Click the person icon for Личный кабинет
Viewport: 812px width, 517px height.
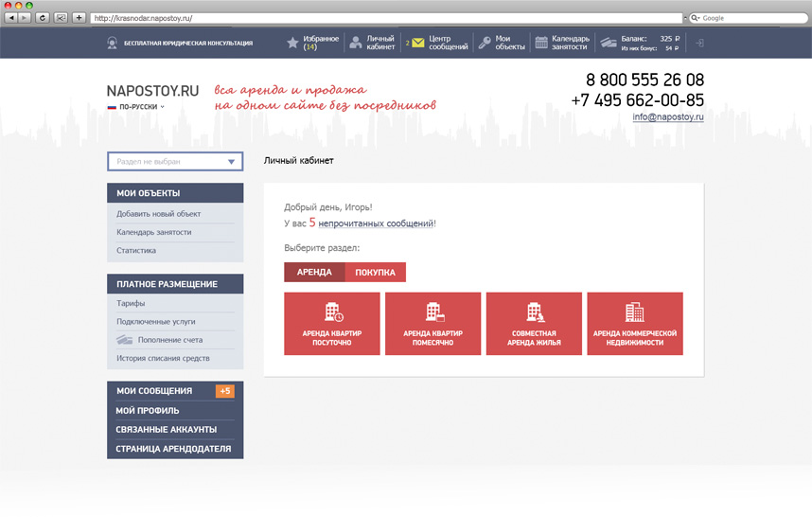pyautogui.click(x=356, y=43)
